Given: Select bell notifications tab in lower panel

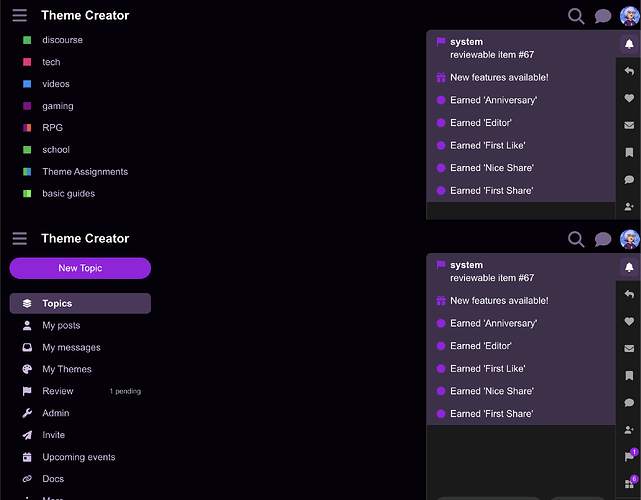Looking at the screenshot, I should tap(630, 267).
